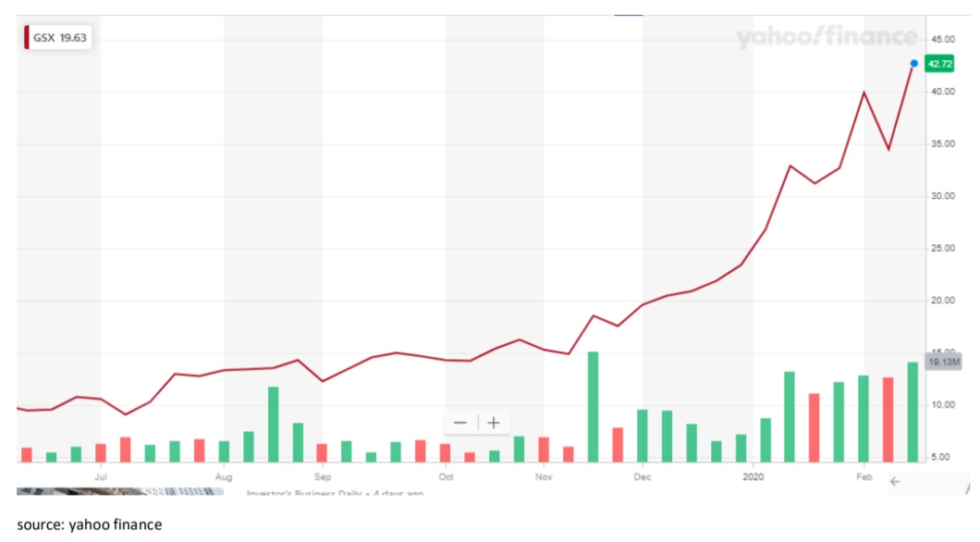Click the Sep label on the time axis
The image size is (980, 542).
pos(322,477)
